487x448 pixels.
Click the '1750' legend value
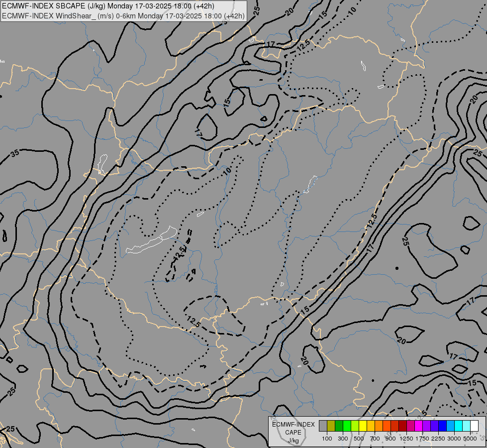pyautogui.click(x=422, y=439)
